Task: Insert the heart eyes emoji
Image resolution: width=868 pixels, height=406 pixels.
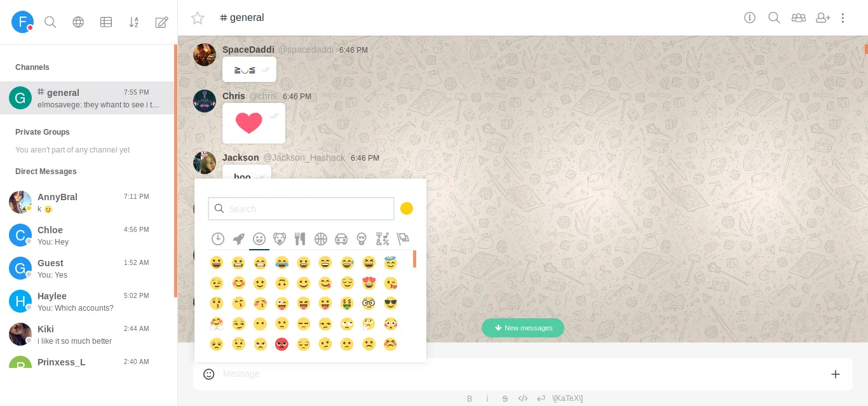Action: 369,283
